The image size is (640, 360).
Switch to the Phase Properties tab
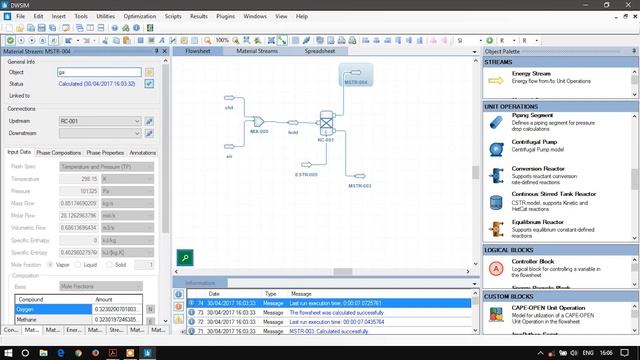105,153
